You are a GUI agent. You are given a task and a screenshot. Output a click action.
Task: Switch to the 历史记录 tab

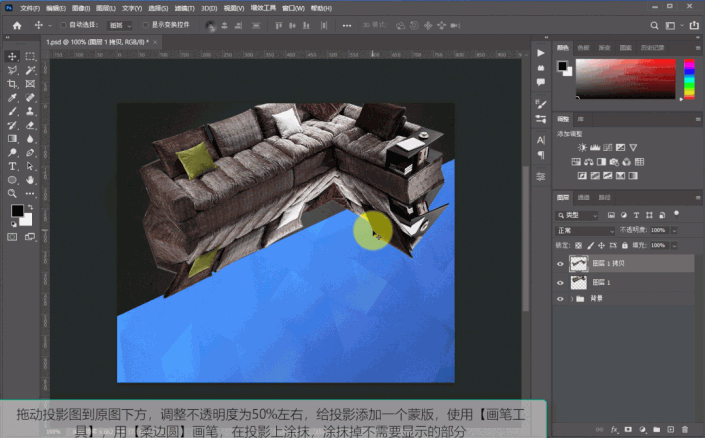pyautogui.click(x=652, y=48)
